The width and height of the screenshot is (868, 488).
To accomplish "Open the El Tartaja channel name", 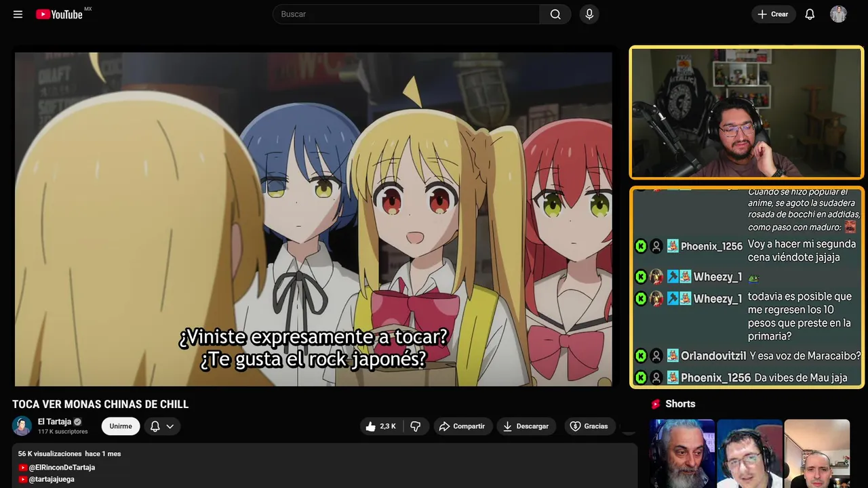I will (54, 422).
